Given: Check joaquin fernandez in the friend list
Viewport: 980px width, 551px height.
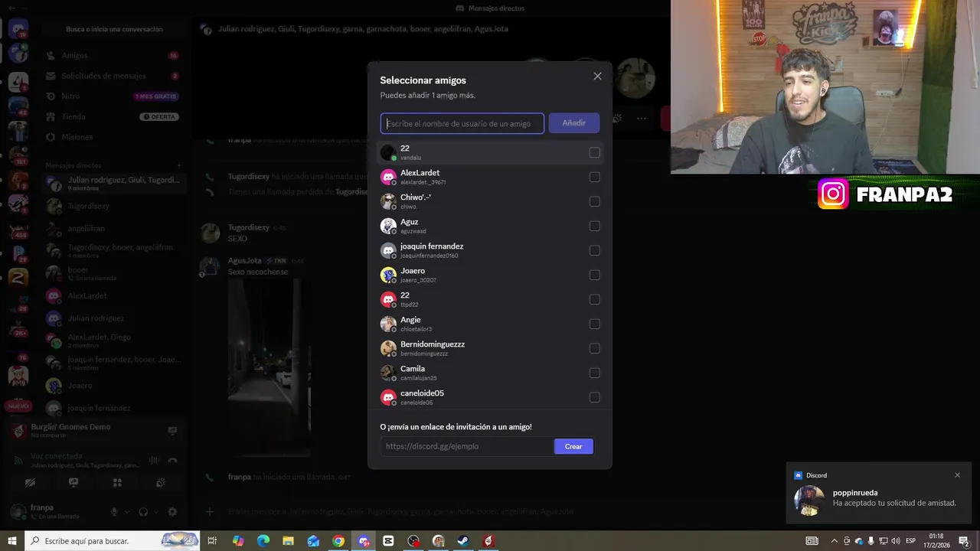Looking at the screenshot, I should [594, 251].
